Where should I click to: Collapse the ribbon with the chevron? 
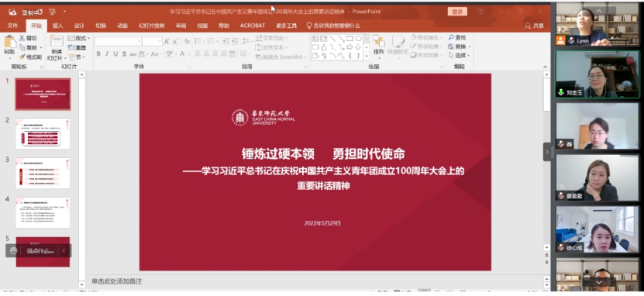tap(546, 67)
